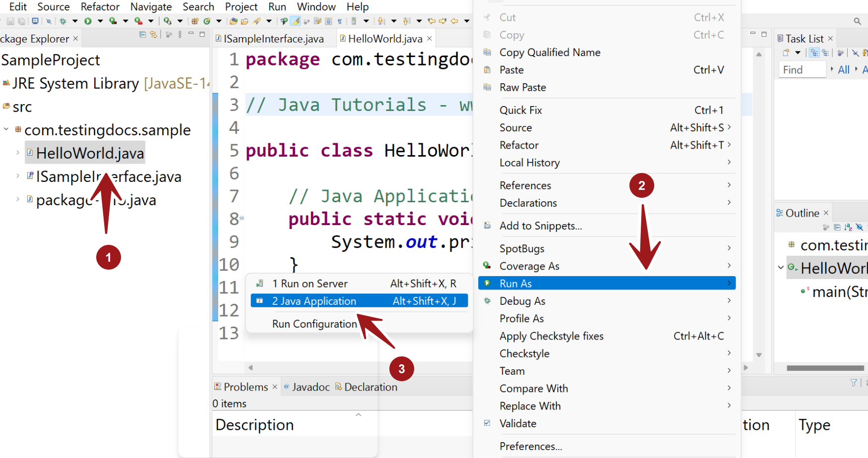This screenshot has height=458, width=868.
Task: Click the green Run button in toolbar
Action: [88, 21]
